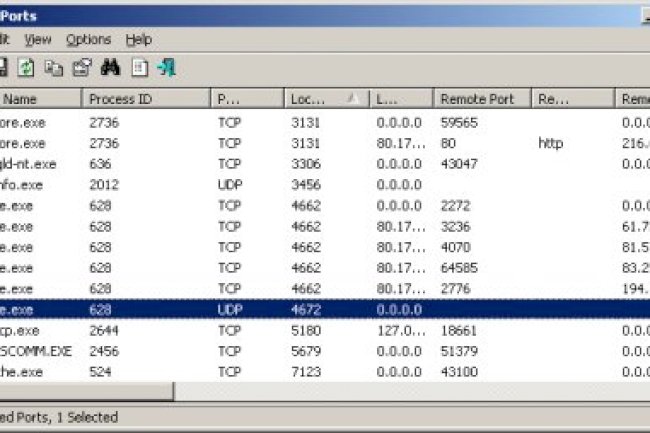Viewport: 650px width, 433px height.
Task: Click the report page toolbar icon
Action: pyautogui.click(x=139, y=68)
